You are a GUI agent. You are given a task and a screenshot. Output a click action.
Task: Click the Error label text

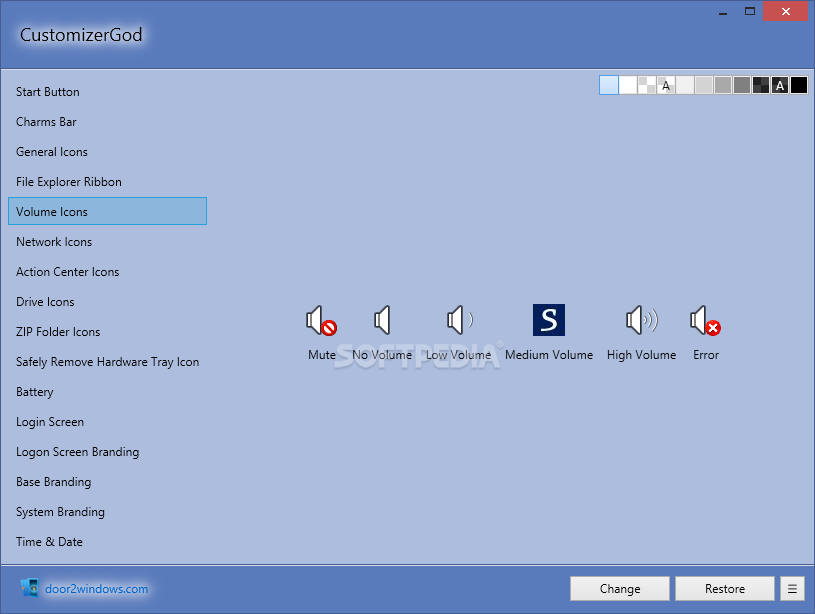pos(706,355)
